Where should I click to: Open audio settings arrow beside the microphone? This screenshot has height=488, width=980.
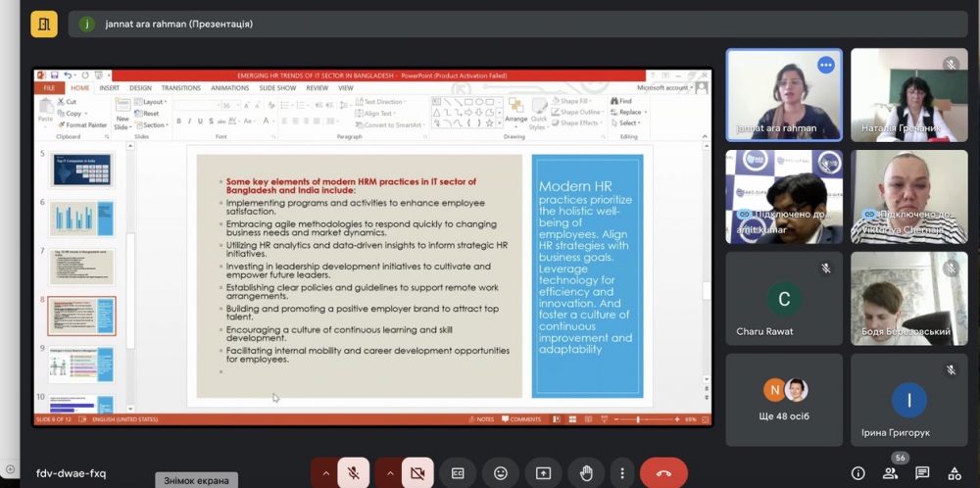click(325, 473)
